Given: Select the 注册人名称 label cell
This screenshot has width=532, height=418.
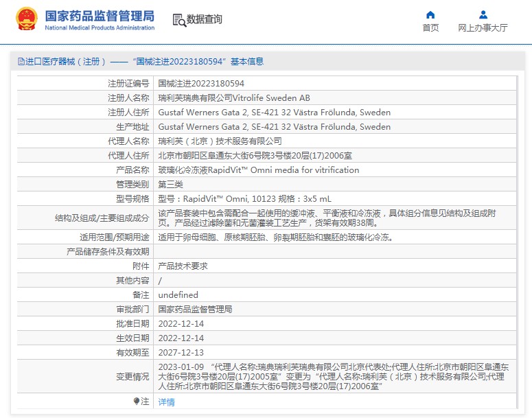Looking at the screenshot, I should pyautogui.click(x=85, y=98).
